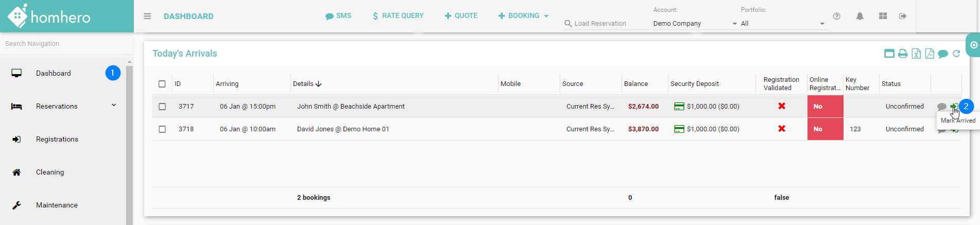Export arrivals to PDF
The image size is (980, 225).
tap(930, 54)
